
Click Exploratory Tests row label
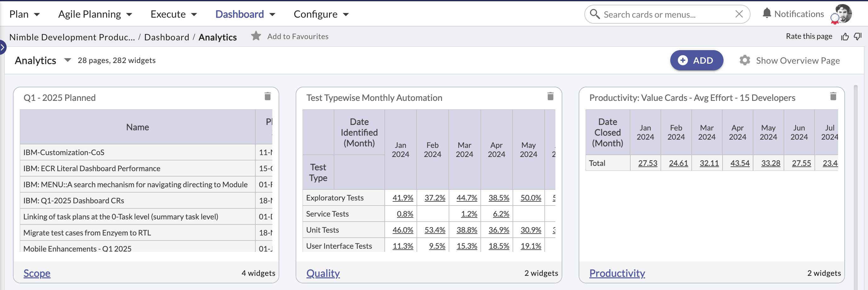[335, 198]
